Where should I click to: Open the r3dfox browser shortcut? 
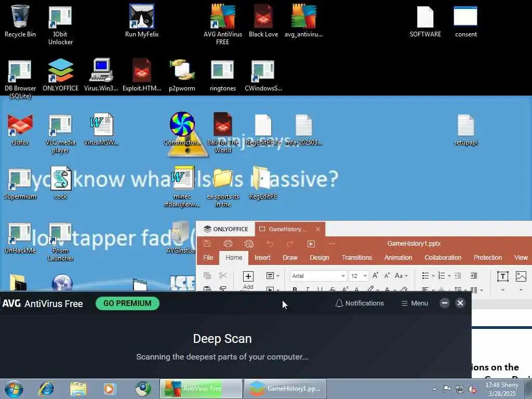tap(20, 129)
